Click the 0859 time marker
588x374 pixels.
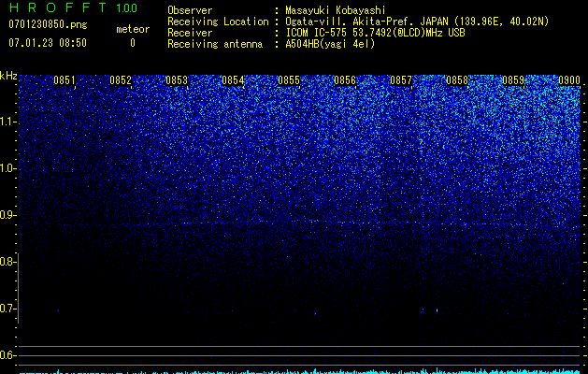(513, 80)
